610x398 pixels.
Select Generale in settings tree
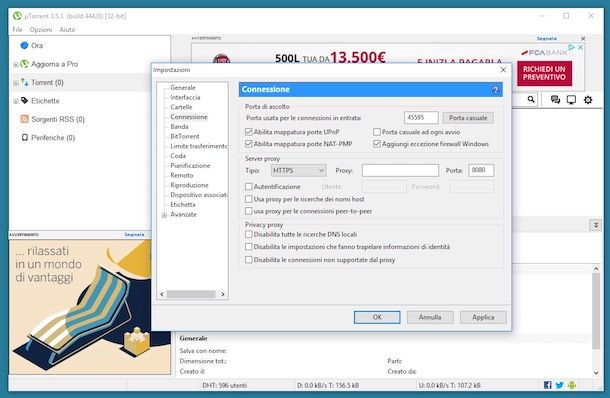tap(183, 88)
